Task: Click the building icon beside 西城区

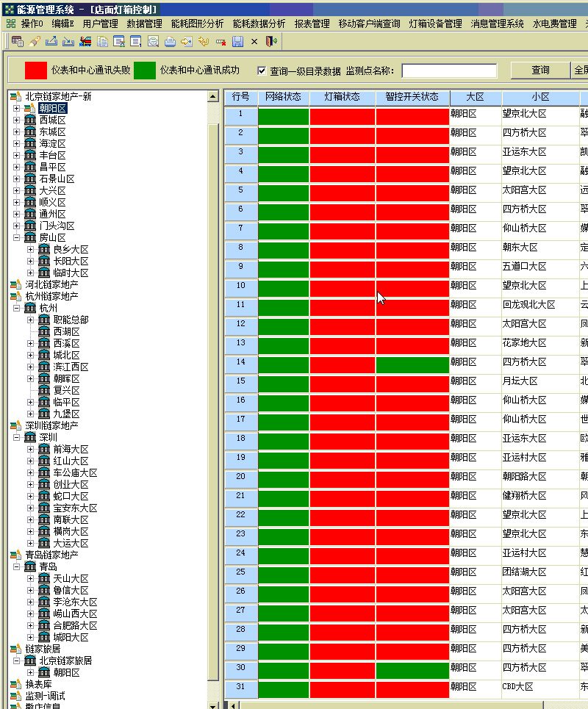Action: point(30,120)
